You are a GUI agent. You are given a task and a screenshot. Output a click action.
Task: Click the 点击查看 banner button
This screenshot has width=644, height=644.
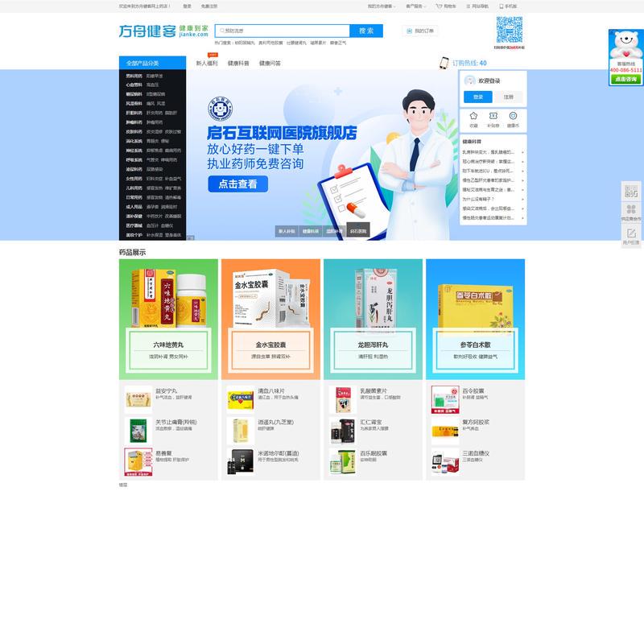pyautogui.click(x=237, y=184)
